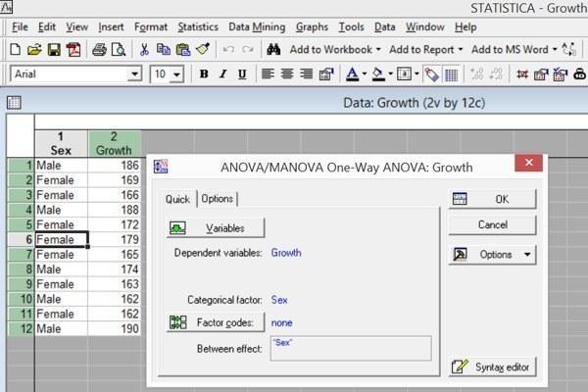This screenshot has height=392, width=588.
Task: Open the Insert menu
Action: point(111,27)
